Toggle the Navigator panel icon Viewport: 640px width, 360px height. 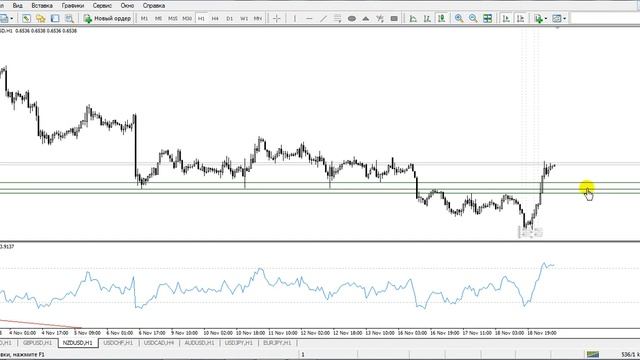tap(55, 18)
